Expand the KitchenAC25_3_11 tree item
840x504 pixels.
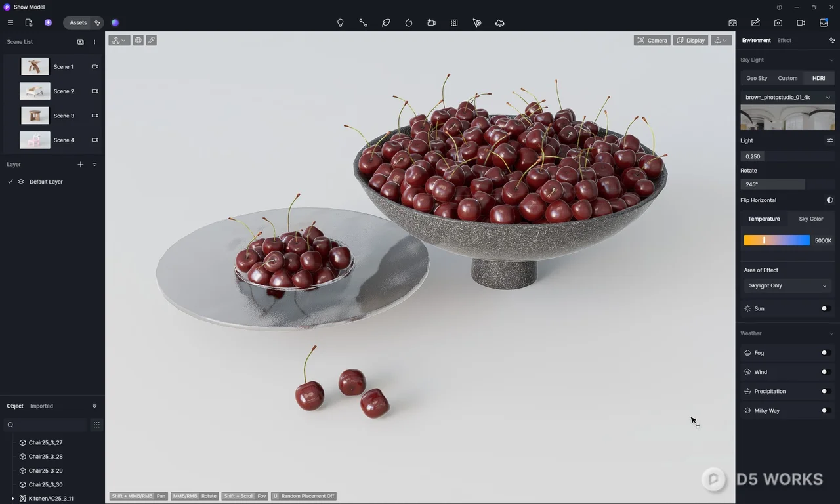[x=13, y=499]
